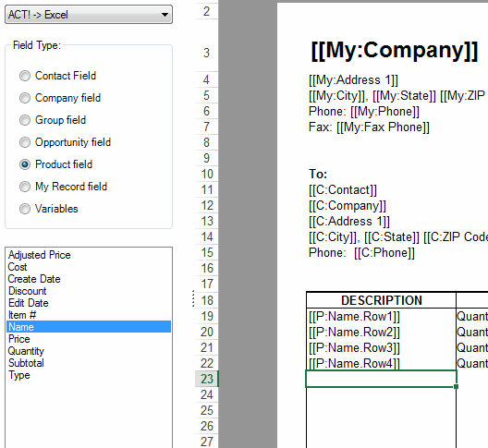Open the ACT! -> Excel dropdown

[89, 14]
